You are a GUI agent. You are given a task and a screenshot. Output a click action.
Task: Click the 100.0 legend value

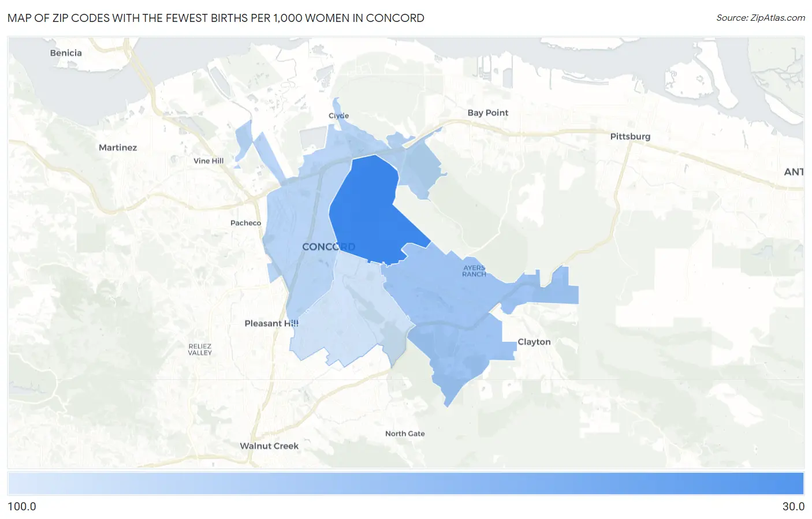pos(22,506)
